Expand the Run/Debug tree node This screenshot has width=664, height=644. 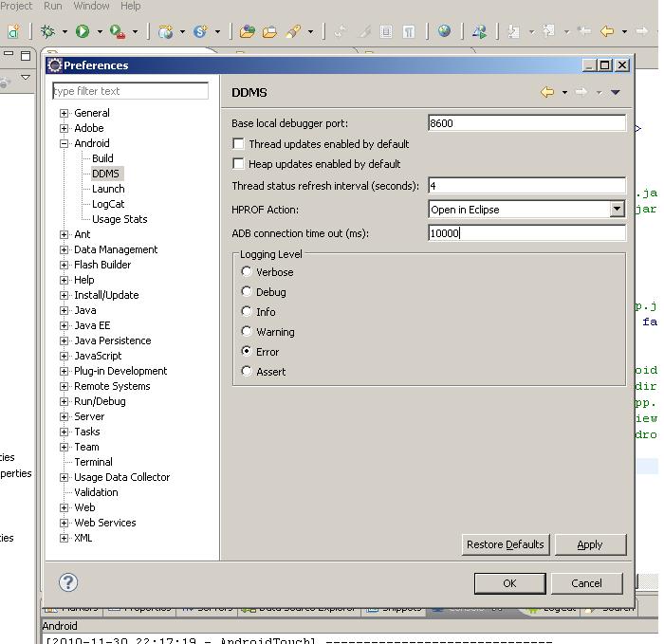point(64,401)
